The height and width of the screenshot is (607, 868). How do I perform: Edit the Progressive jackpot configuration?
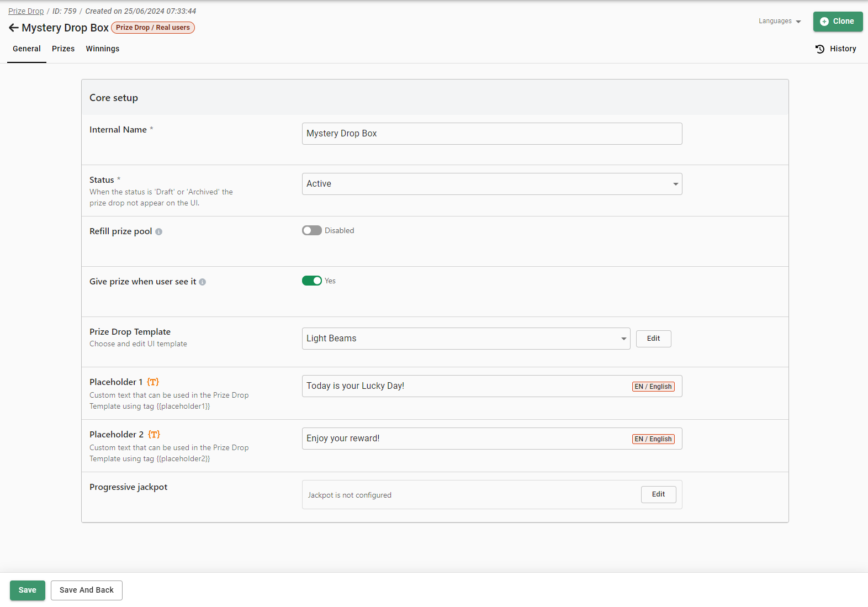658,495
